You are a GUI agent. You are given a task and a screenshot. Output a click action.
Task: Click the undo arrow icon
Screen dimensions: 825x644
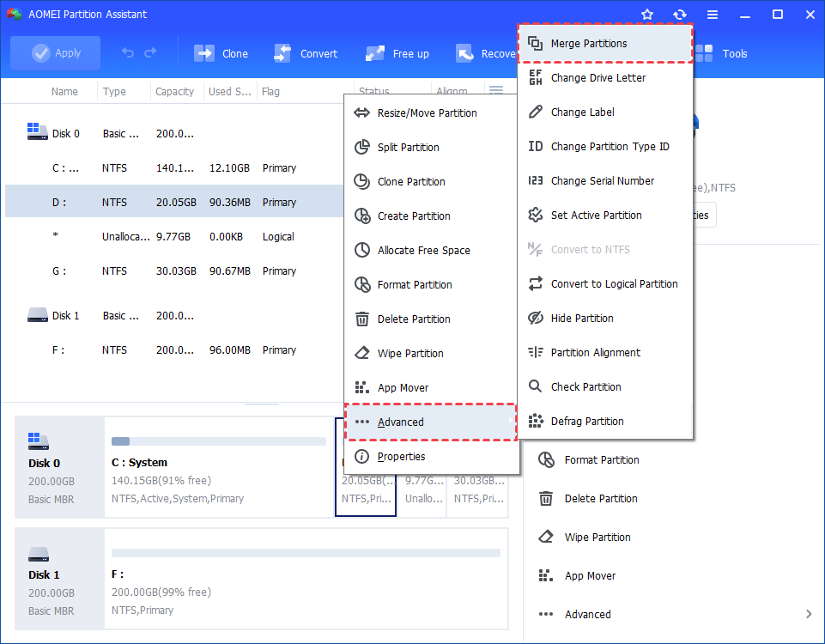tap(127, 52)
